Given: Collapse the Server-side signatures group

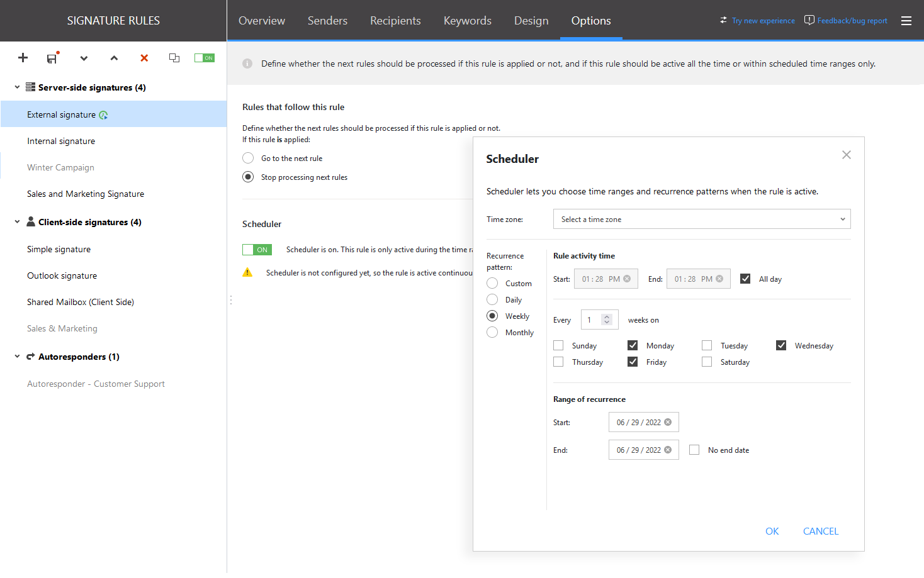Looking at the screenshot, I should (16, 87).
